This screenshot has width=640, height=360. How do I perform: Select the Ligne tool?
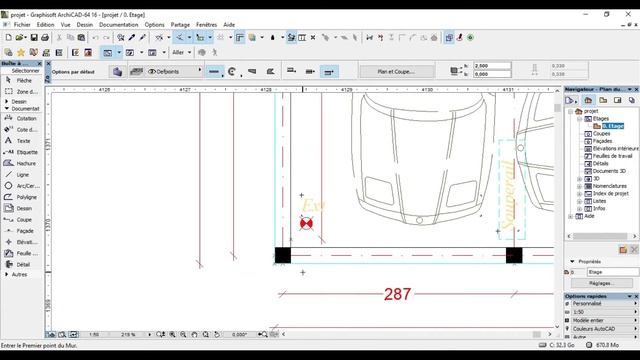pos(20,174)
